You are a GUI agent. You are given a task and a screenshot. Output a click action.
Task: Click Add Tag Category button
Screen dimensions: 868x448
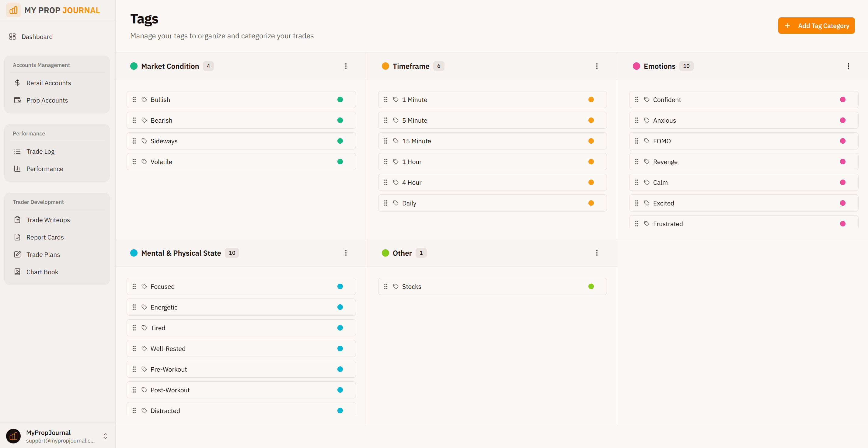coord(816,26)
